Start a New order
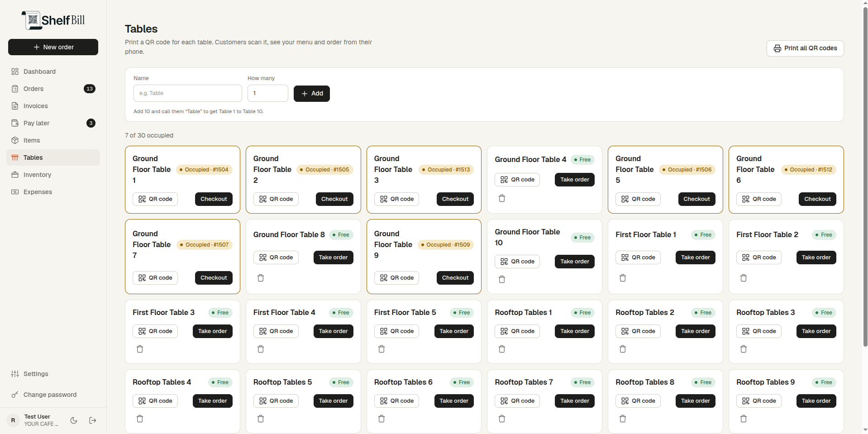 click(x=53, y=47)
